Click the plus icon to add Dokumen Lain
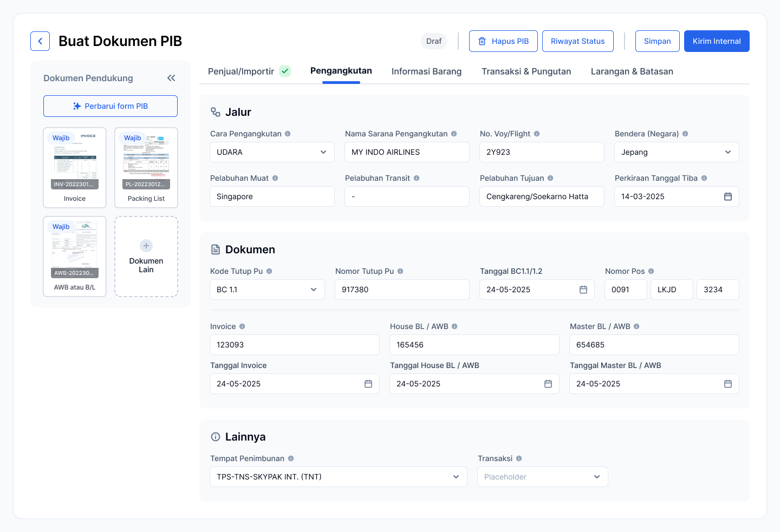This screenshot has height=532, width=780. (x=146, y=246)
